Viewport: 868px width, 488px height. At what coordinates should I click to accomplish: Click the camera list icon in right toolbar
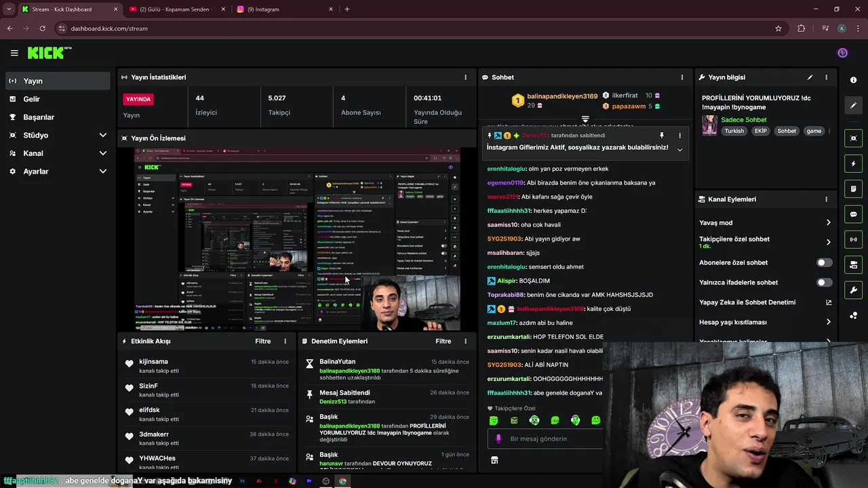[x=853, y=264]
